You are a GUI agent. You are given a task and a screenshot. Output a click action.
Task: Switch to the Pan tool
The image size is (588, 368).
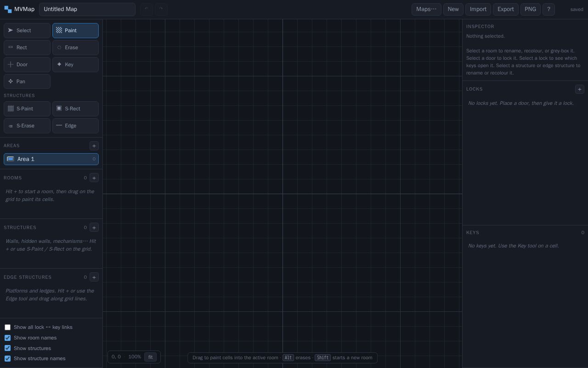(x=27, y=81)
